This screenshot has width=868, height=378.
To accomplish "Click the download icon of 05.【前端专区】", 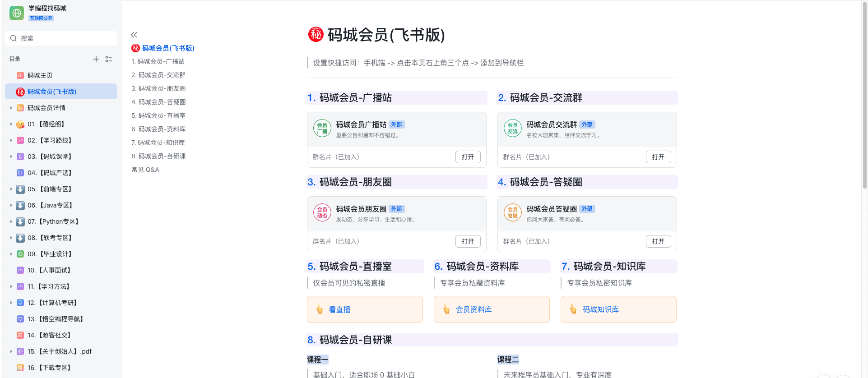I will 20,189.
